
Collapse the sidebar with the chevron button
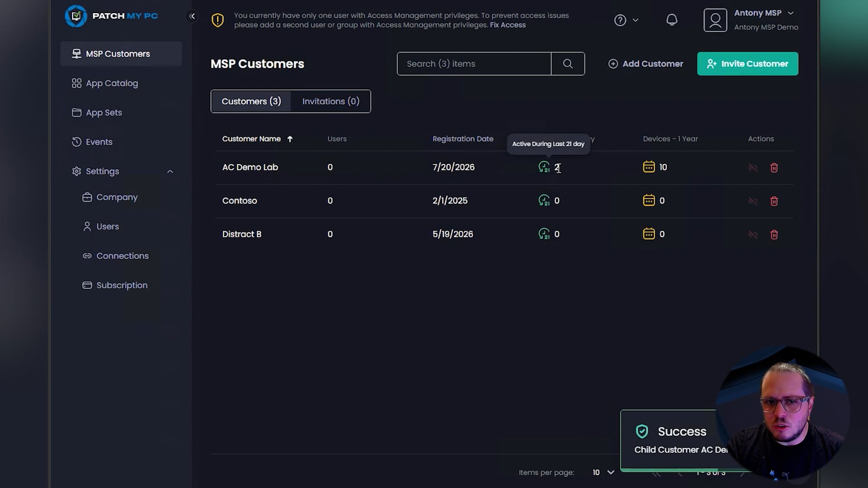pos(192,16)
